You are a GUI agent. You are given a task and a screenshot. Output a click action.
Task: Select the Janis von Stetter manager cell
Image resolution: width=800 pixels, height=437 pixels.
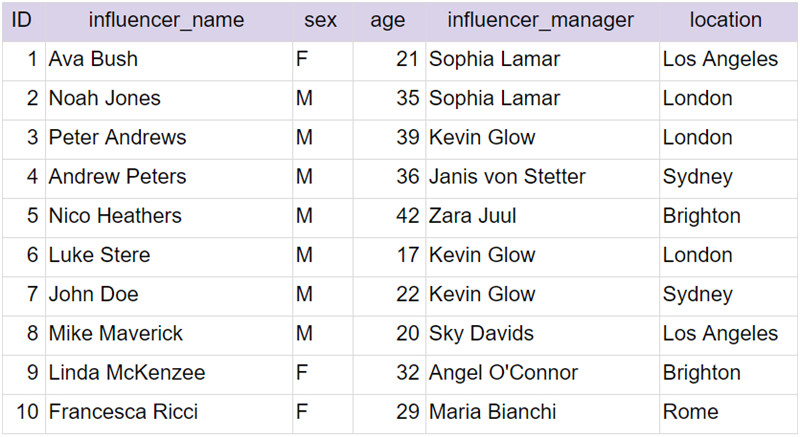(x=542, y=178)
